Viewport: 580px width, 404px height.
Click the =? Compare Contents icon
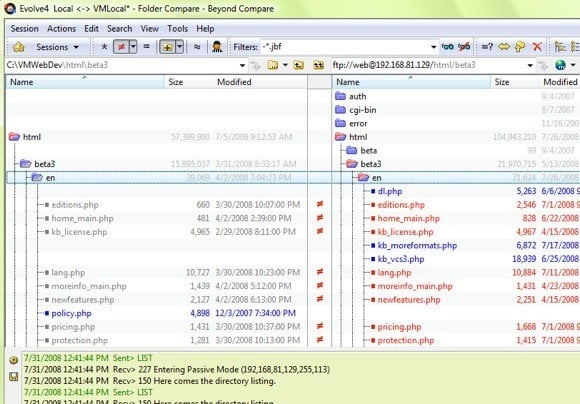(x=487, y=47)
